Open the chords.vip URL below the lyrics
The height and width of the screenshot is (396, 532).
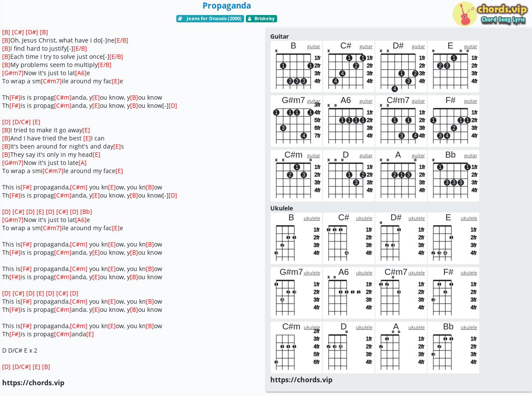pyautogui.click(x=33, y=383)
